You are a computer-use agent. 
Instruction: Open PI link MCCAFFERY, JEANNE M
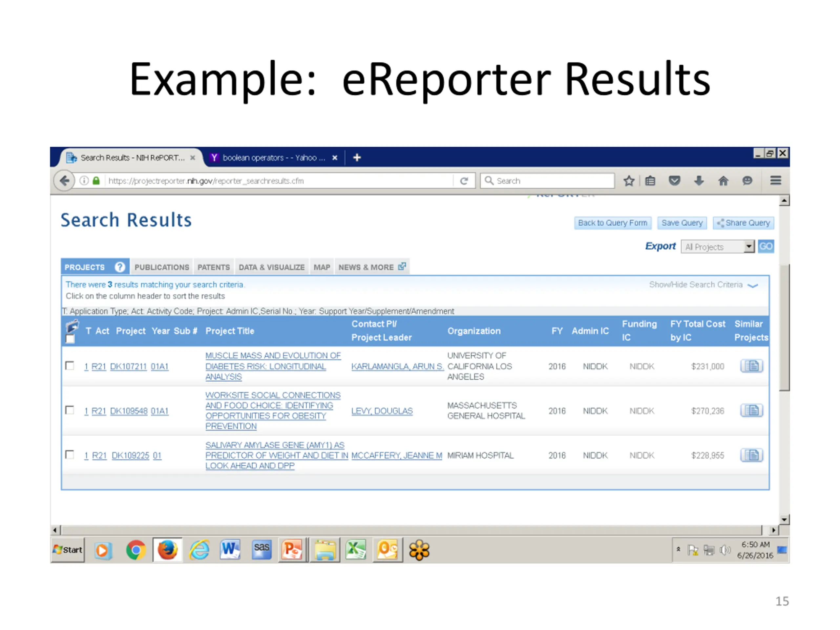click(x=397, y=455)
